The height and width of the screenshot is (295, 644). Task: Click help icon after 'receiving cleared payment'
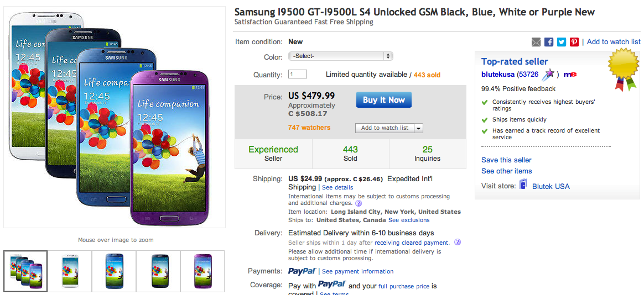coord(458,243)
